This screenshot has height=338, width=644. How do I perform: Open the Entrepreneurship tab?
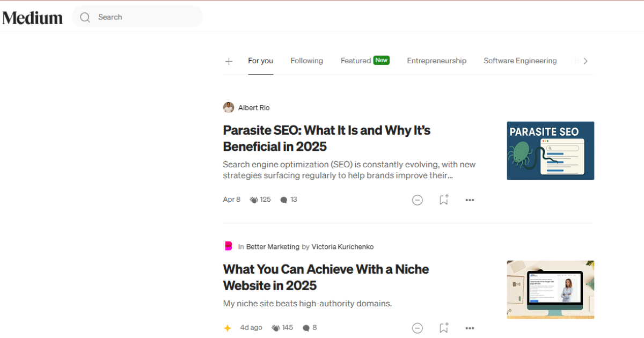click(x=436, y=61)
